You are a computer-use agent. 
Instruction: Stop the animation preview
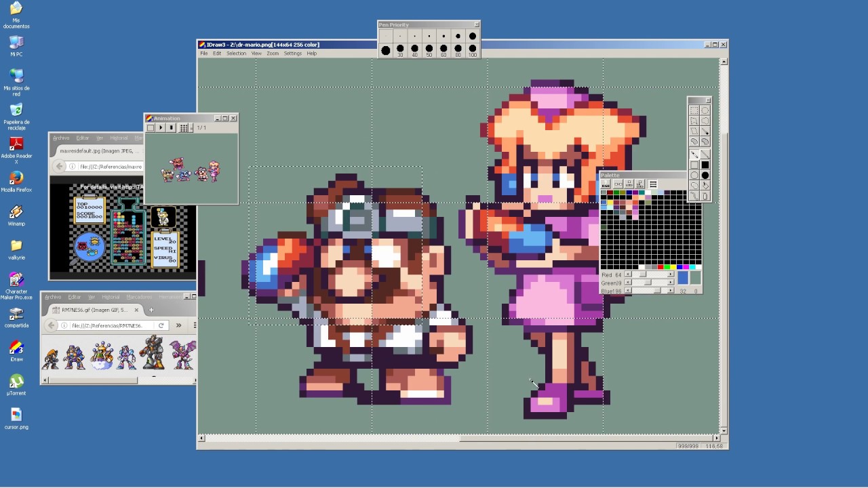click(172, 127)
